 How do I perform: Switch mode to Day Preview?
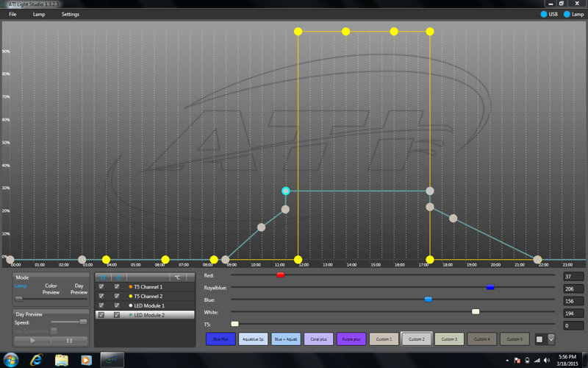pyautogui.click(x=79, y=289)
